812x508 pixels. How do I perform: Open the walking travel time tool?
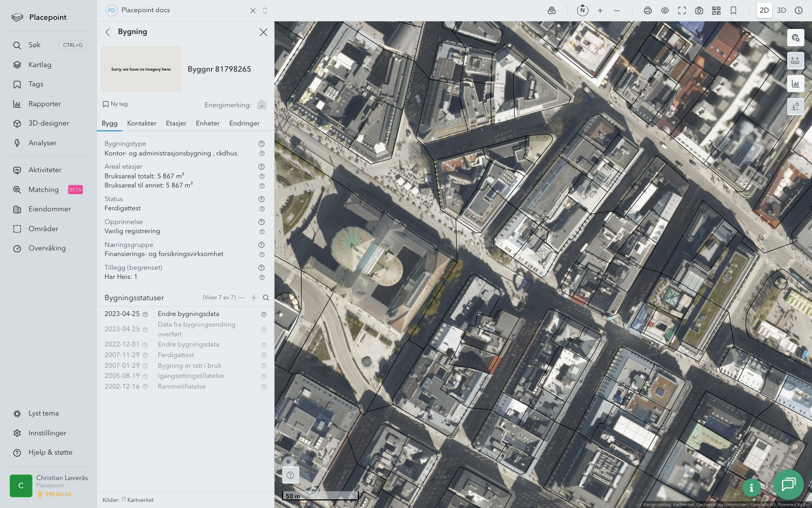coord(795,107)
